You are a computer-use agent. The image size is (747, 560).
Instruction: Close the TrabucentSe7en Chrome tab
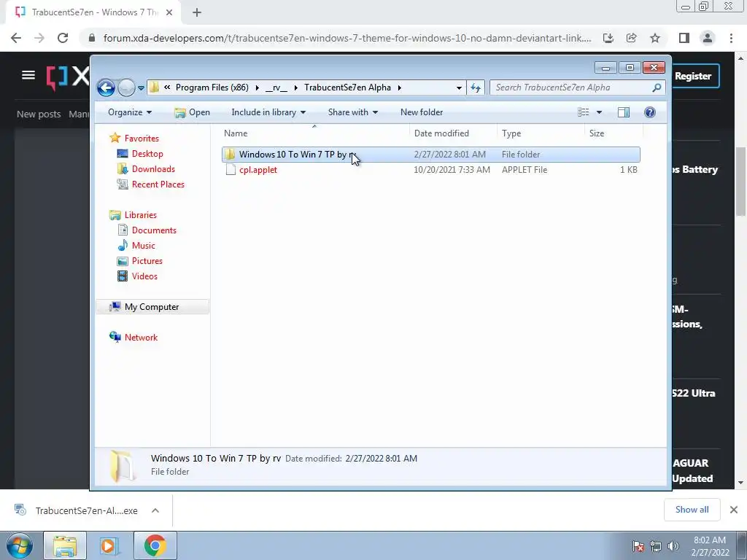169,12
